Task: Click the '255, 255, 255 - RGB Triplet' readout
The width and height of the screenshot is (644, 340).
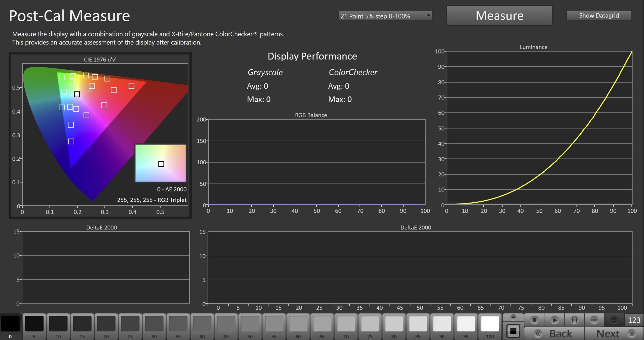Action: click(152, 200)
